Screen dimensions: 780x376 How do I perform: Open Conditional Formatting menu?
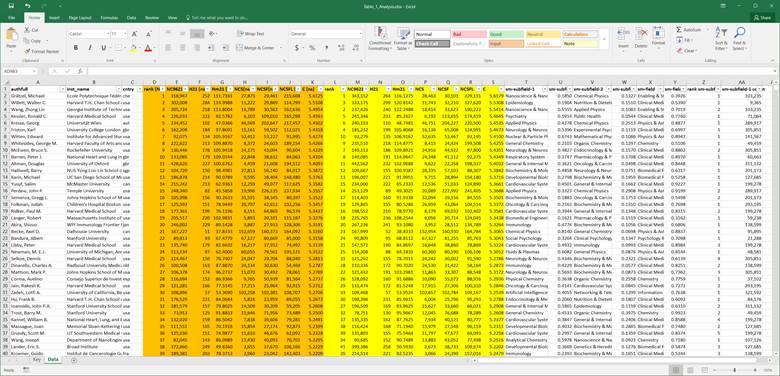(381, 39)
